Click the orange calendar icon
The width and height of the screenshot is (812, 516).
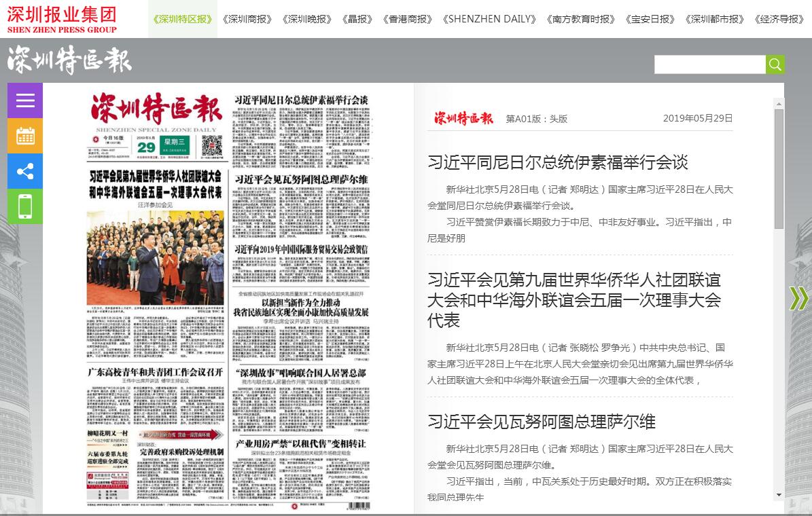pyautogui.click(x=25, y=136)
